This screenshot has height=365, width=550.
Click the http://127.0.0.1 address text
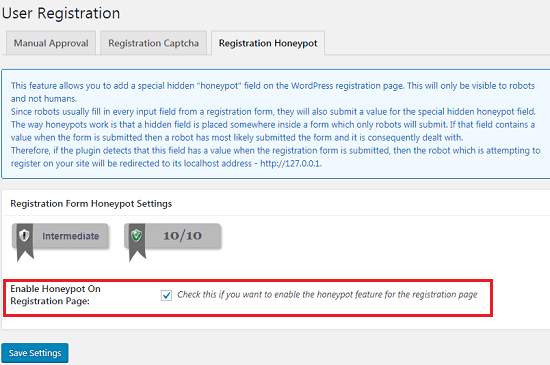click(x=290, y=163)
